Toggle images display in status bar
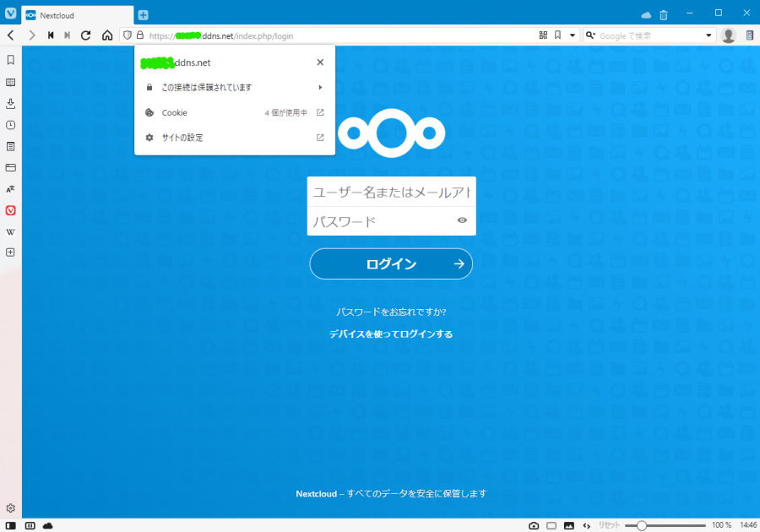The image size is (760, 532). point(569,525)
